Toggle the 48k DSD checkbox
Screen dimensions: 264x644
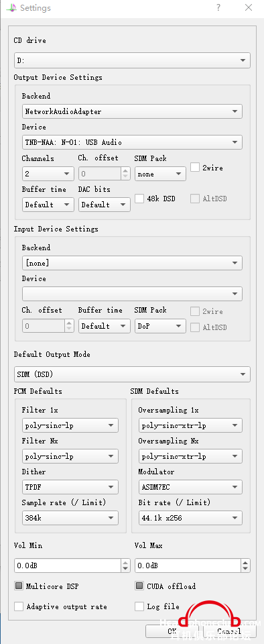pyautogui.click(x=139, y=199)
